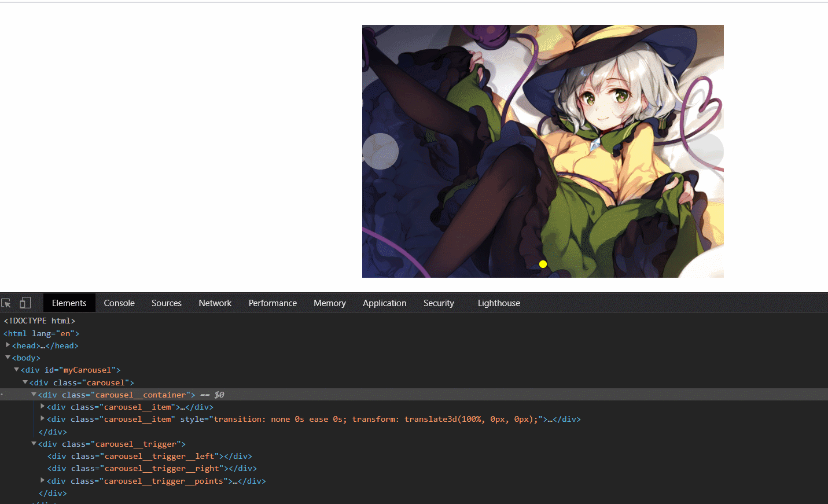Collapse the carousel__container node
Viewport: 828px width, 504px height.
(34, 395)
